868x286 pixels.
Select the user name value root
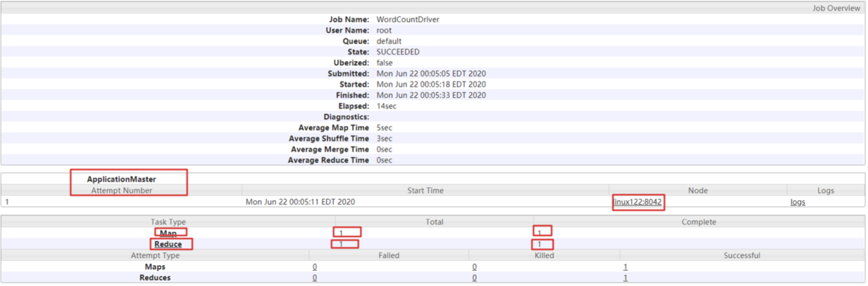(384, 30)
